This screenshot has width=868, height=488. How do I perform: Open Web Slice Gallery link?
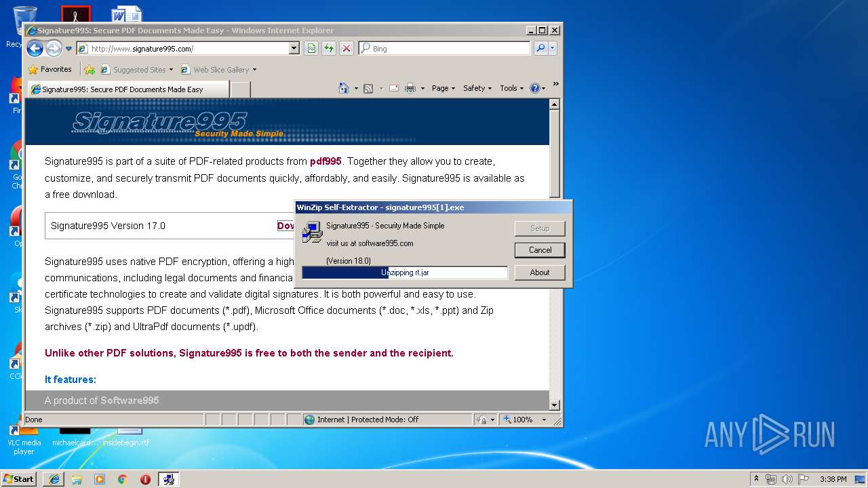click(x=218, y=69)
